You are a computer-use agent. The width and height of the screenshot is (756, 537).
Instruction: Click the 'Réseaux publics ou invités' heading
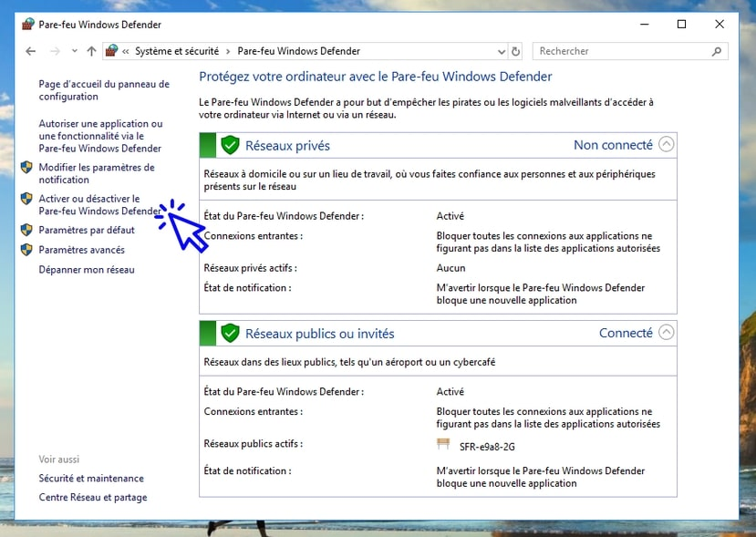[320, 334]
